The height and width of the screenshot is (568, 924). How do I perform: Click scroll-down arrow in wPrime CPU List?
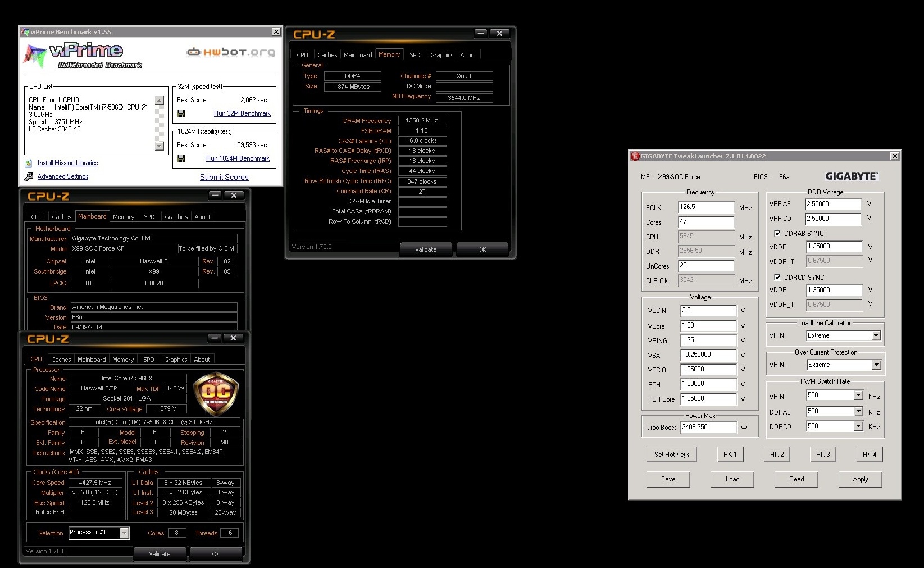point(160,146)
